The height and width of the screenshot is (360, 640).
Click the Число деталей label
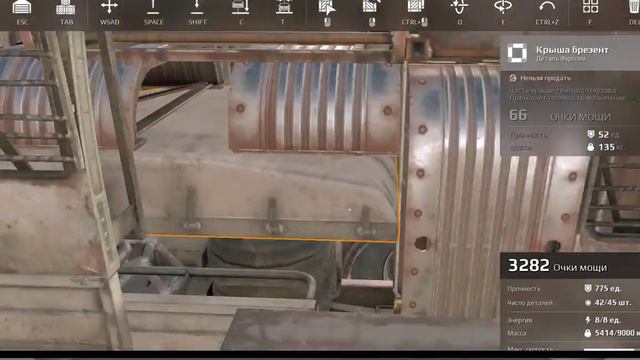529,303
